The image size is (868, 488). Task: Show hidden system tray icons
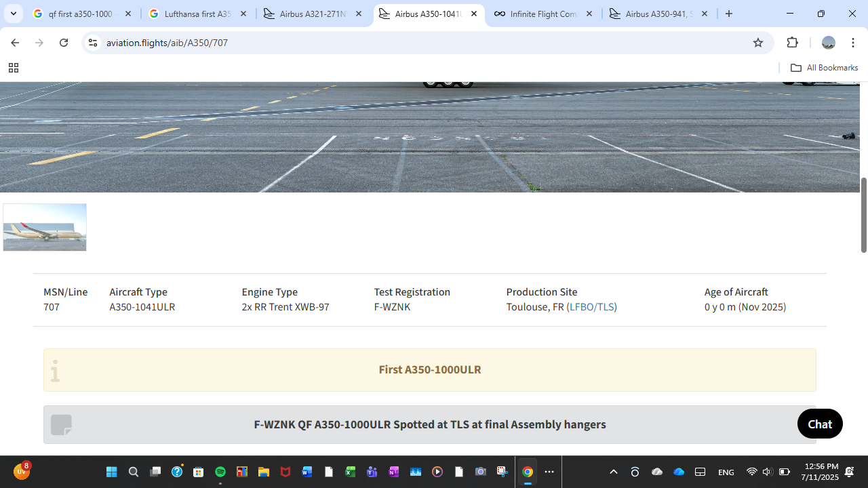click(614, 472)
